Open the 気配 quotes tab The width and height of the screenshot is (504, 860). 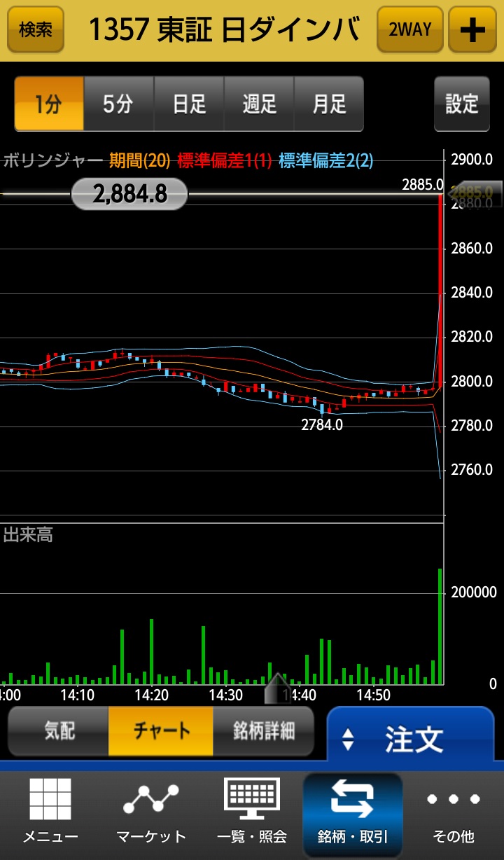59,731
